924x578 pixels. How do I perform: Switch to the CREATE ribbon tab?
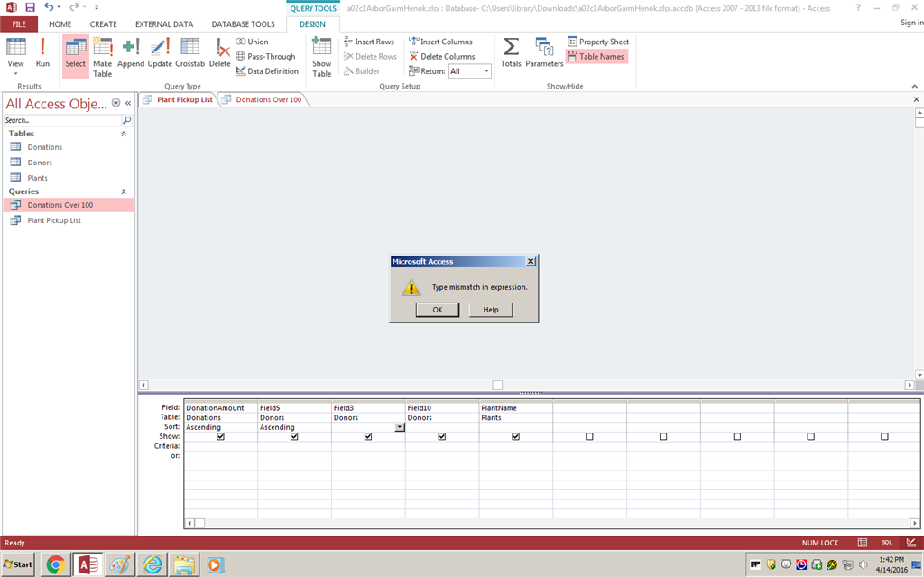[x=103, y=24]
